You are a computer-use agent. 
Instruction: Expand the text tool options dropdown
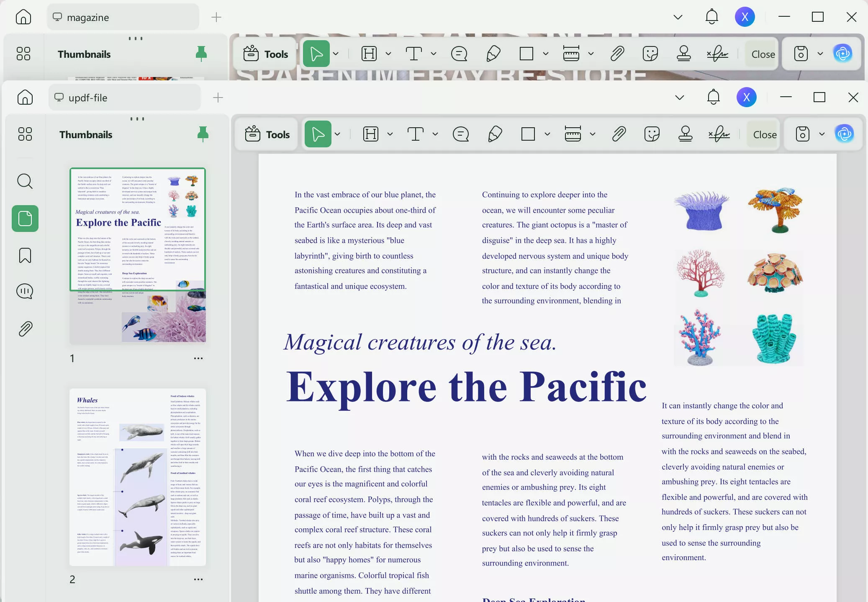435,134
